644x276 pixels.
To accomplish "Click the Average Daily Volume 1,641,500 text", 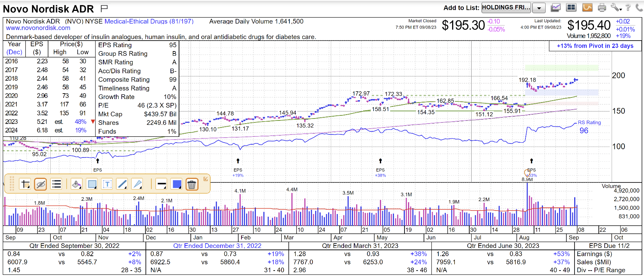I will coord(256,21).
